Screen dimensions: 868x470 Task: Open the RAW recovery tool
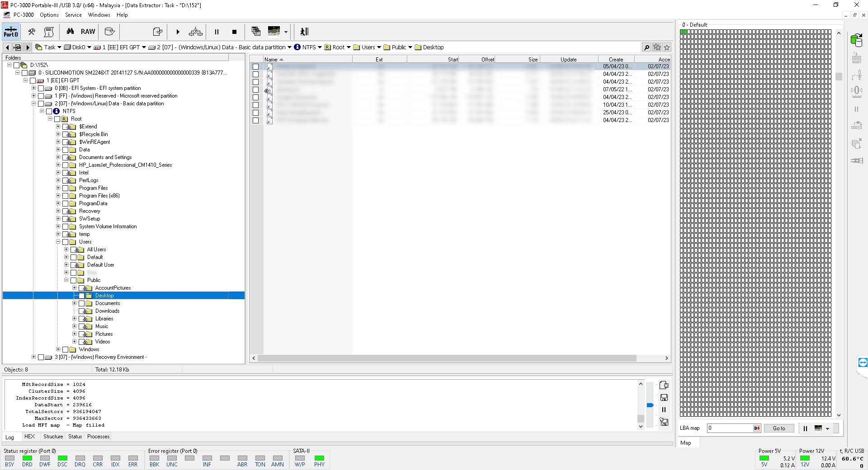click(x=88, y=32)
